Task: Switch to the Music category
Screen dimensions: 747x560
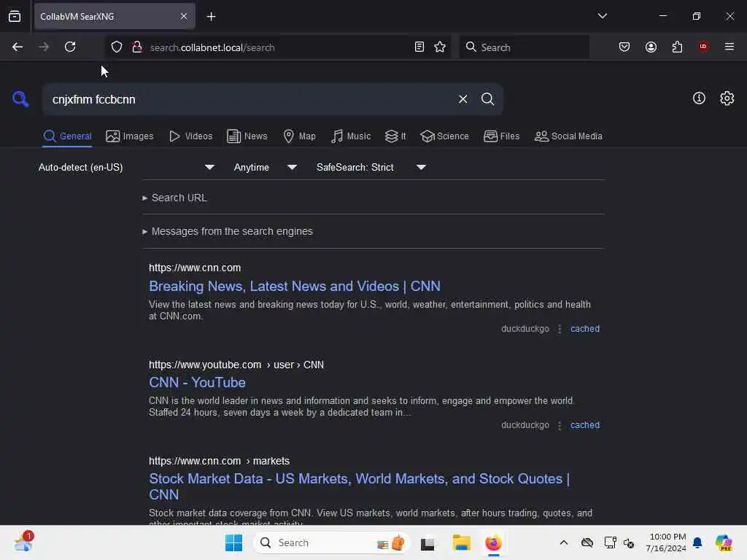Action: click(351, 136)
